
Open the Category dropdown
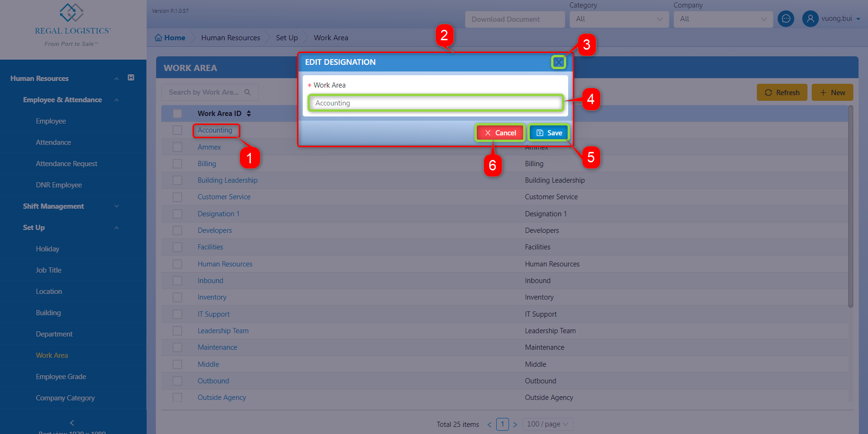619,19
